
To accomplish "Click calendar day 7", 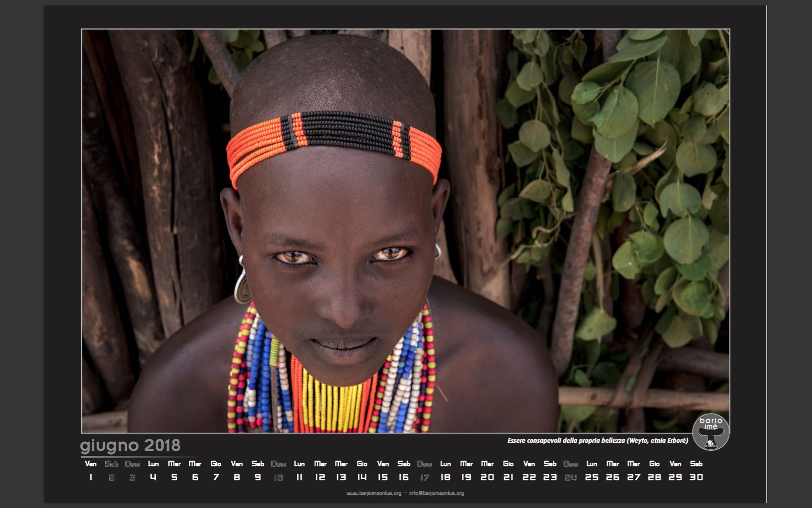I will pos(216,477).
